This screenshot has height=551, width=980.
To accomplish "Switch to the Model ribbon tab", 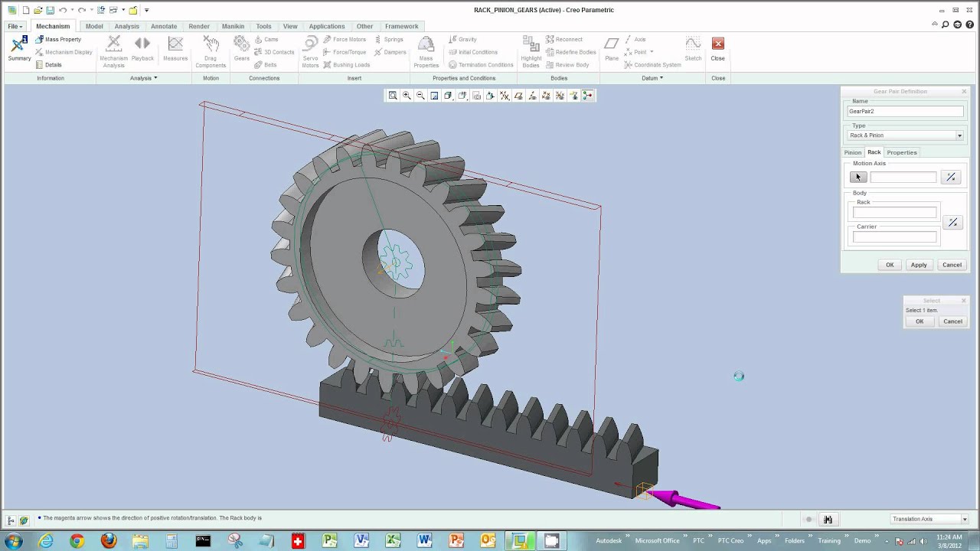I will 94,26.
